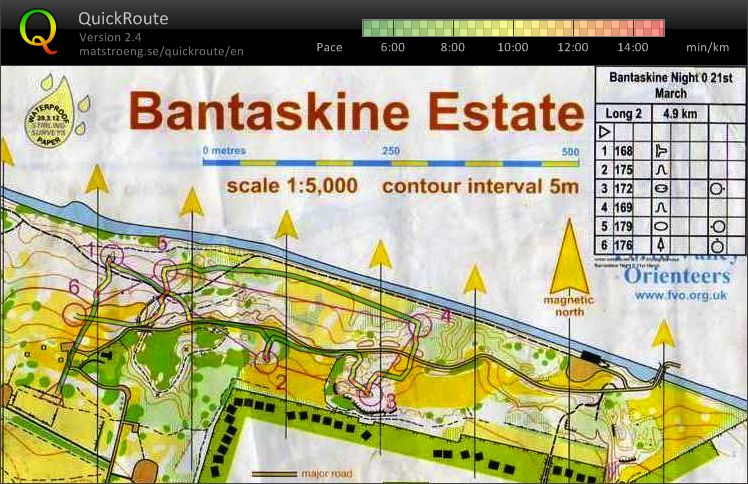
Task: Click the 'Version 2.4' text
Action: pyautogui.click(x=110, y=37)
